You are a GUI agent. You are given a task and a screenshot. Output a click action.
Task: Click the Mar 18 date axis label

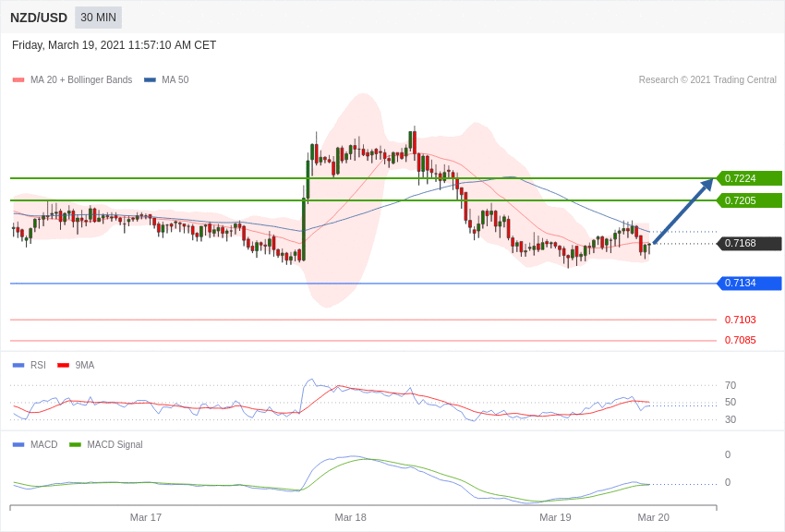pyautogui.click(x=350, y=517)
